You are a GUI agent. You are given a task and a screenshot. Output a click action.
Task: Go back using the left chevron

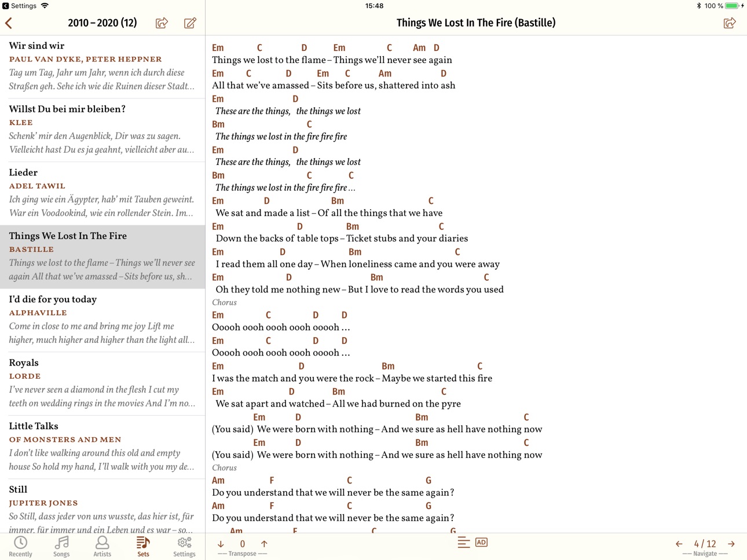pyautogui.click(x=9, y=23)
